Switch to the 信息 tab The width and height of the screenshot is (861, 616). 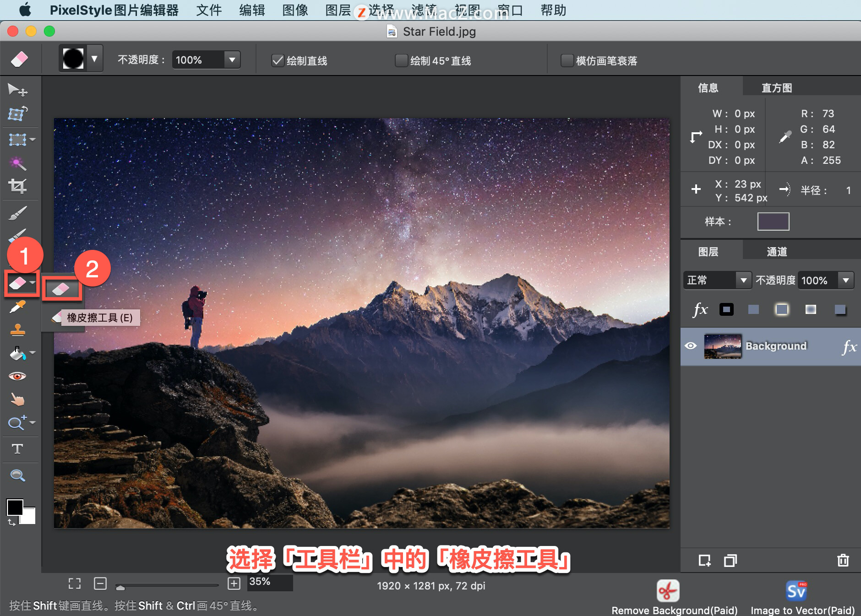708,88
